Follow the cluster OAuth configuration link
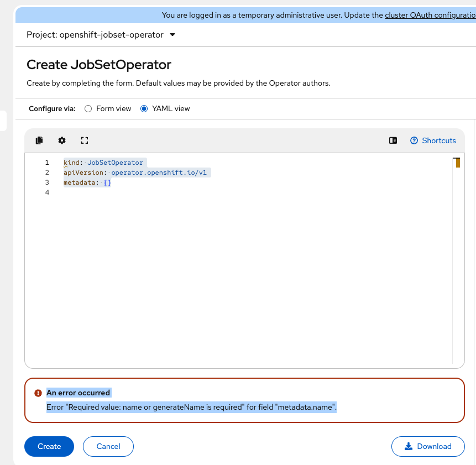 coord(430,15)
